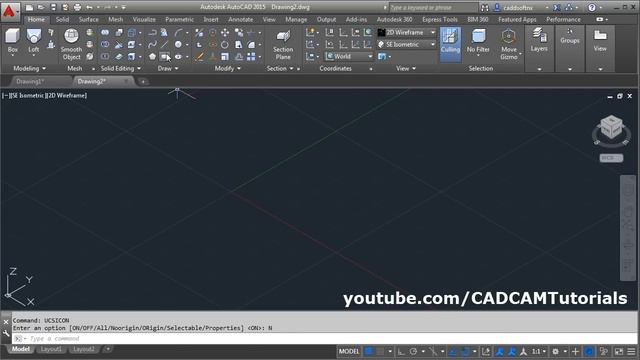Switch to the Drawing1 file tab
Image resolution: width=640 pixels, height=360 pixels.
coord(30,81)
